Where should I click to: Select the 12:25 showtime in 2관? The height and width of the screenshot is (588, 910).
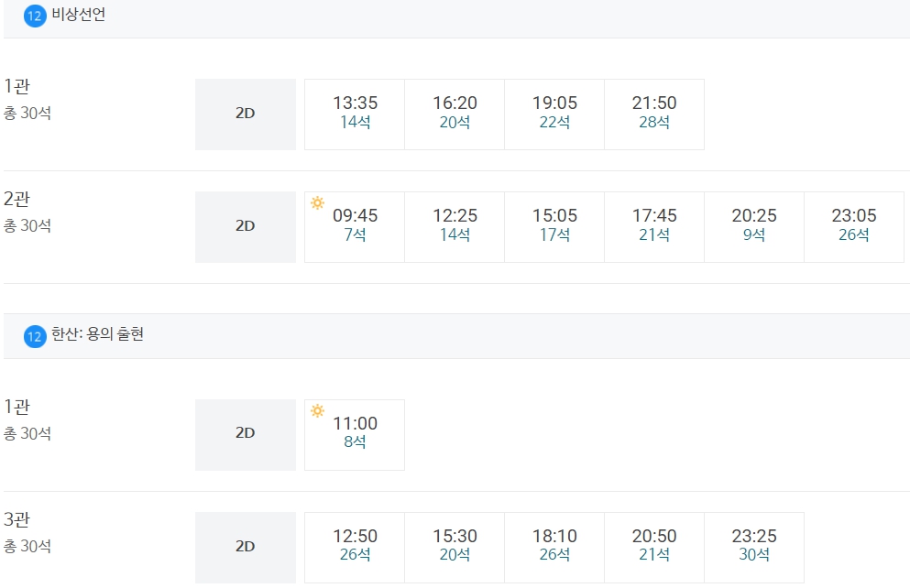455,227
